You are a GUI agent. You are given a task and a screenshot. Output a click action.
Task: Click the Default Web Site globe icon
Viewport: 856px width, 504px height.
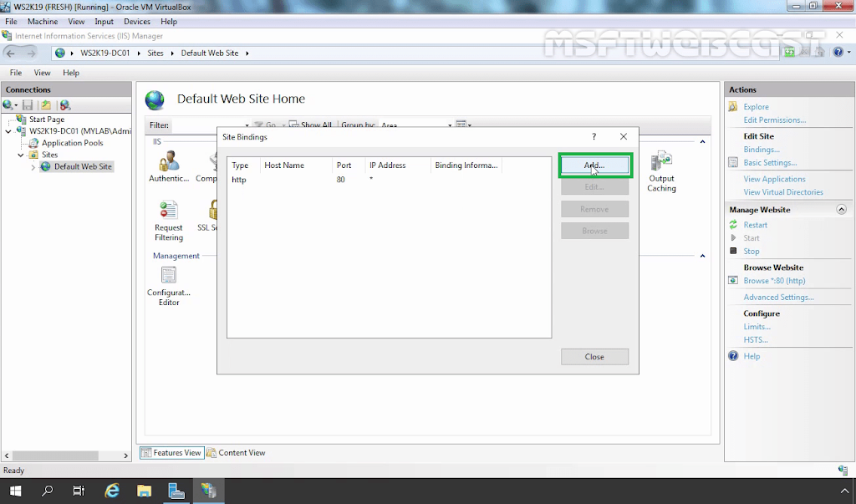(46, 166)
